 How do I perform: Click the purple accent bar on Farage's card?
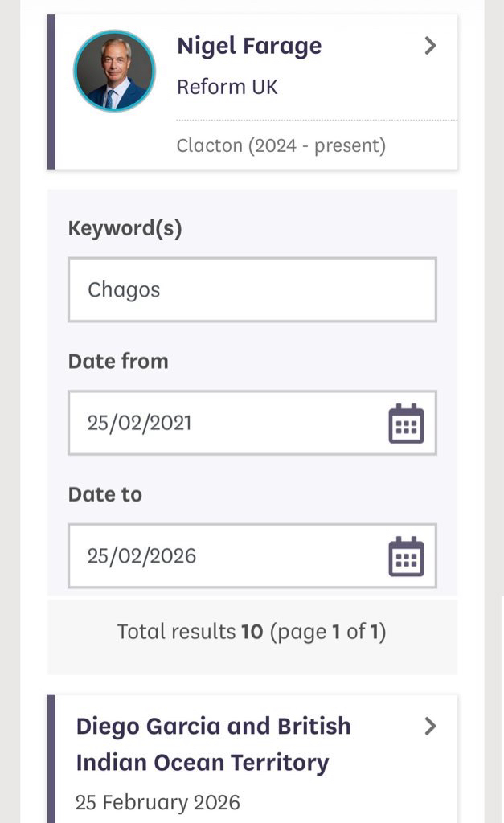pyautogui.click(x=51, y=92)
